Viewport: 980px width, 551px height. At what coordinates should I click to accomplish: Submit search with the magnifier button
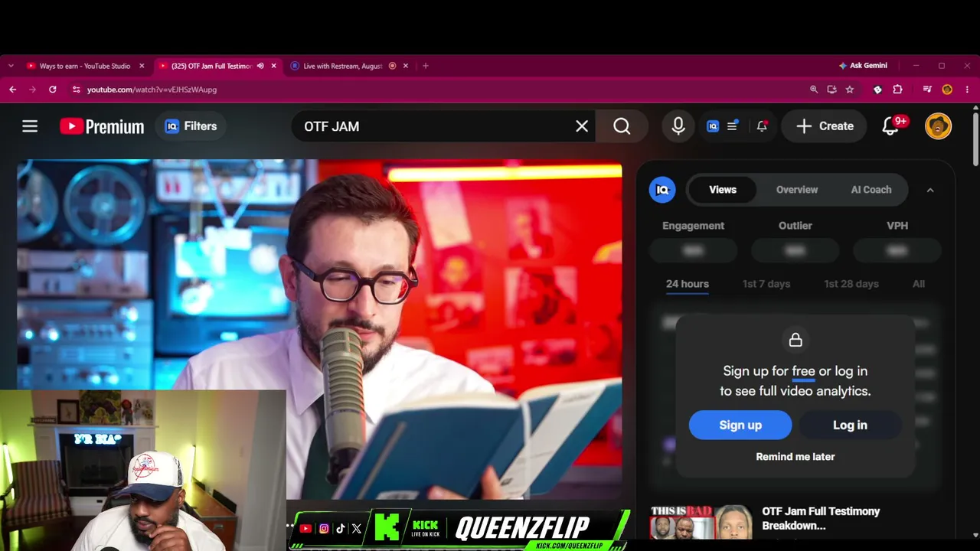(622, 126)
